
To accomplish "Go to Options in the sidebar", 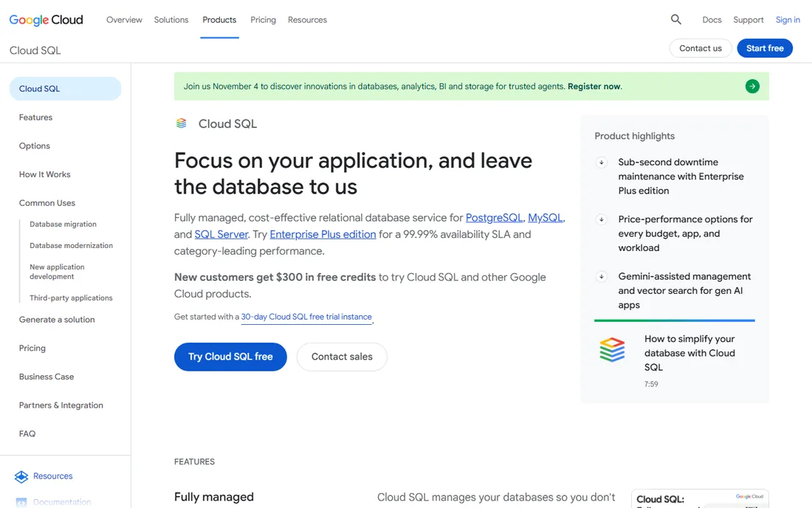I will point(35,146).
